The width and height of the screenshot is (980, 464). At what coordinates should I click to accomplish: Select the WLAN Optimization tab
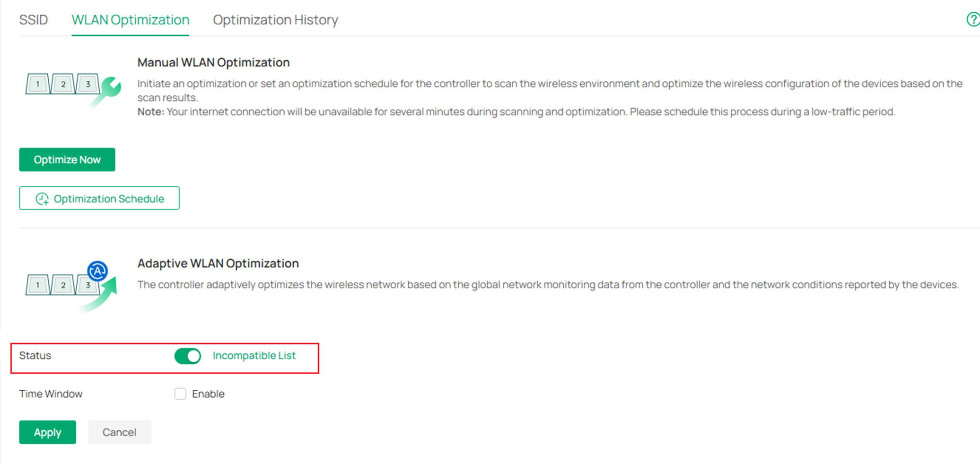click(x=130, y=19)
